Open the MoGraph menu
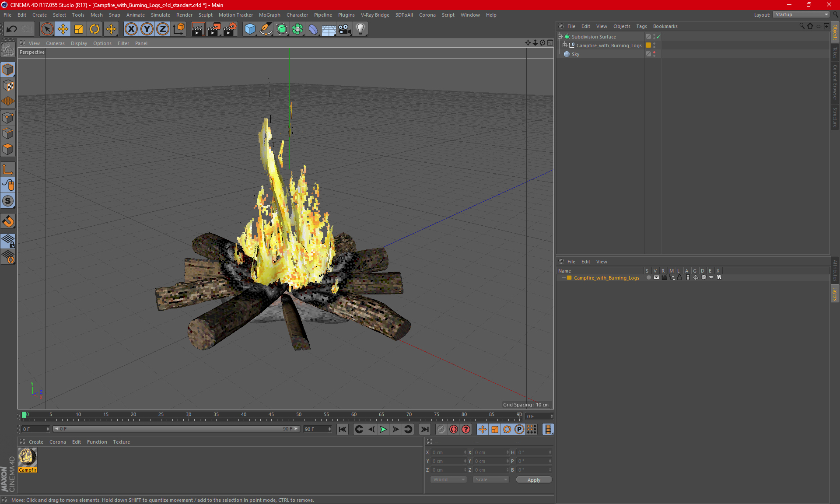Image resolution: width=840 pixels, height=504 pixels. [269, 15]
